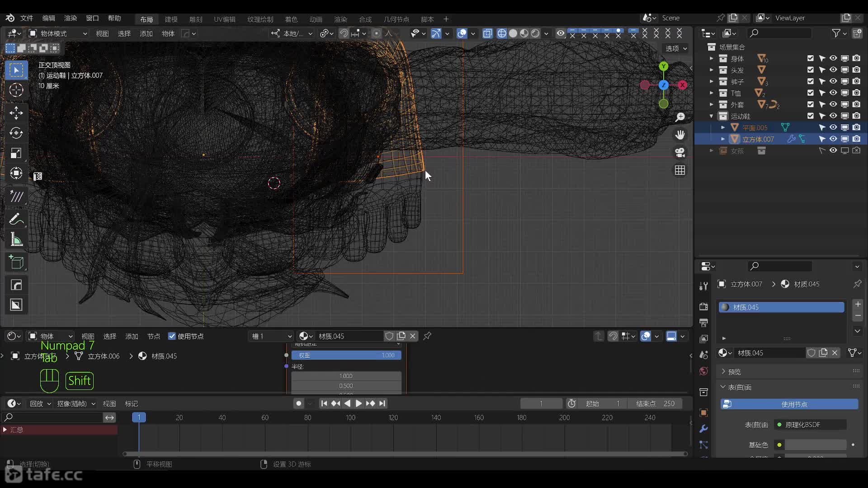Toggle snapping magnet in viewport header
This screenshot has height=488, width=868.
tap(344, 33)
